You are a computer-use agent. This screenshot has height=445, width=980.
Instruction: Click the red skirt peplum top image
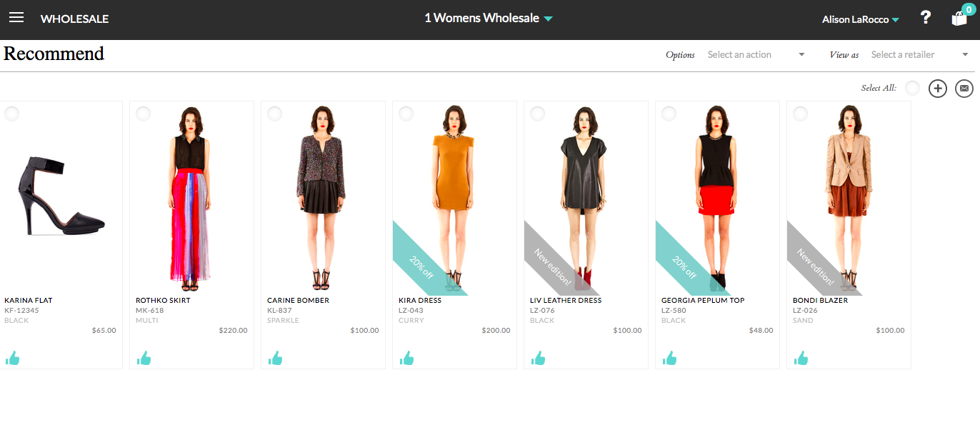click(716, 198)
